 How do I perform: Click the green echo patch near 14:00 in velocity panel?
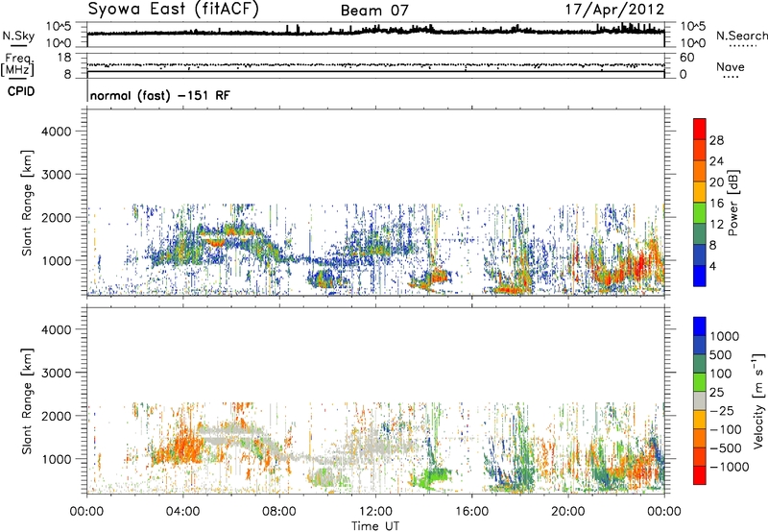tap(431, 476)
